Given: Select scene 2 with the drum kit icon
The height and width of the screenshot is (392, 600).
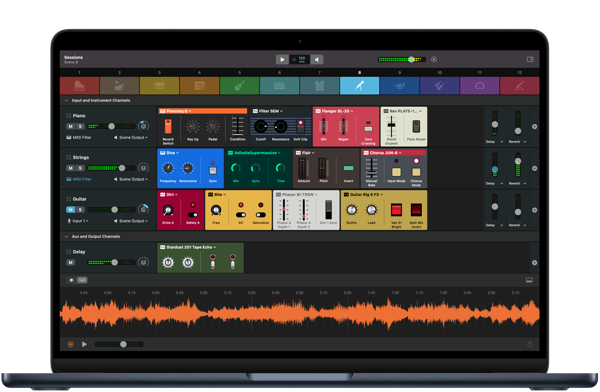Looking at the screenshot, I should pyautogui.click(x=119, y=85).
